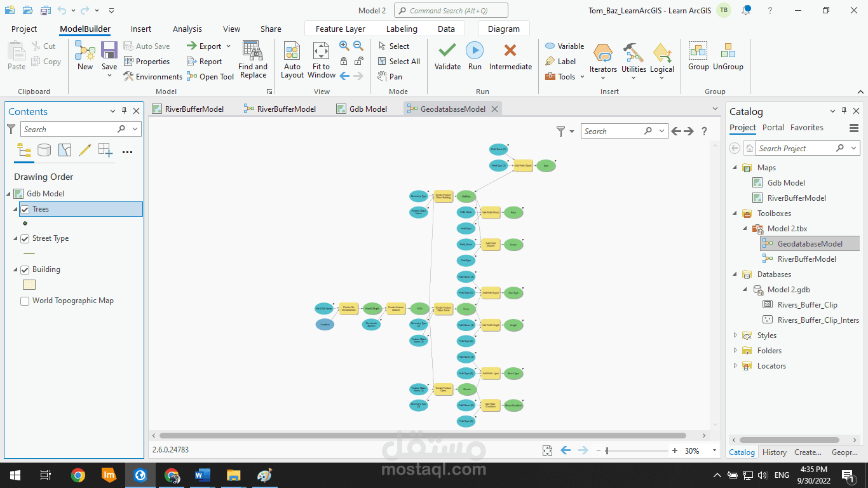Switch to Gdb Model view tab
The image size is (868, 488).
(x=362, y=109)
